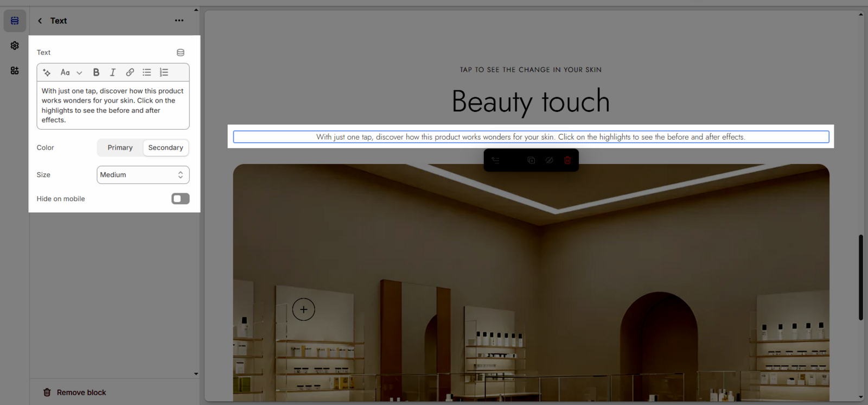Add a bulleted list
The height and width of the screenshot is (405, 868).
[146, 72]
